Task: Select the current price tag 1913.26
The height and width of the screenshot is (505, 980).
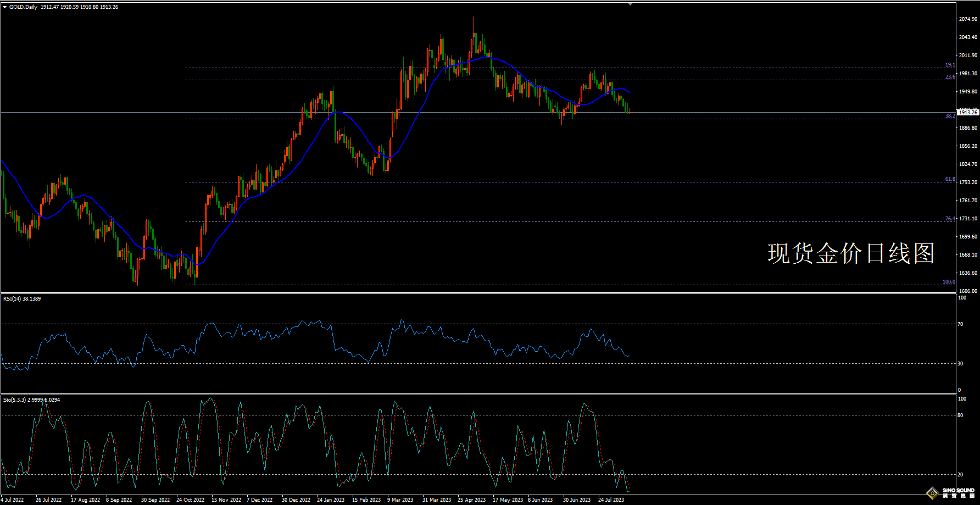Action: pos(967,113)
